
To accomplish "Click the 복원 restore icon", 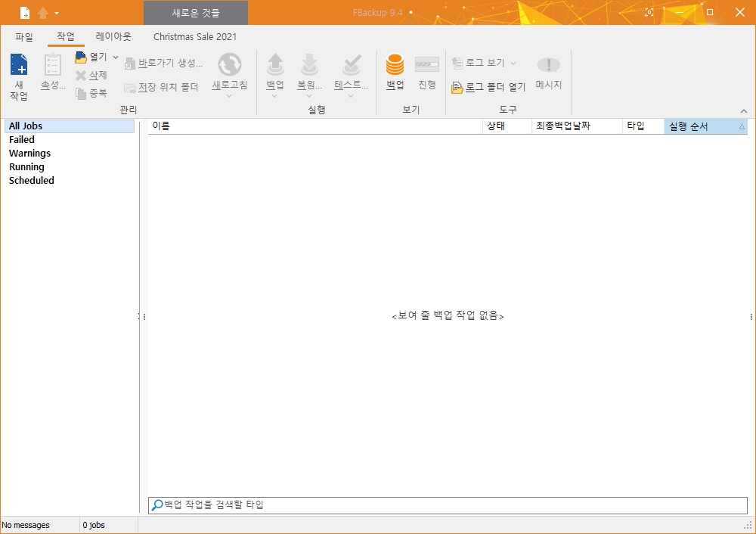I will coord(309,64).
